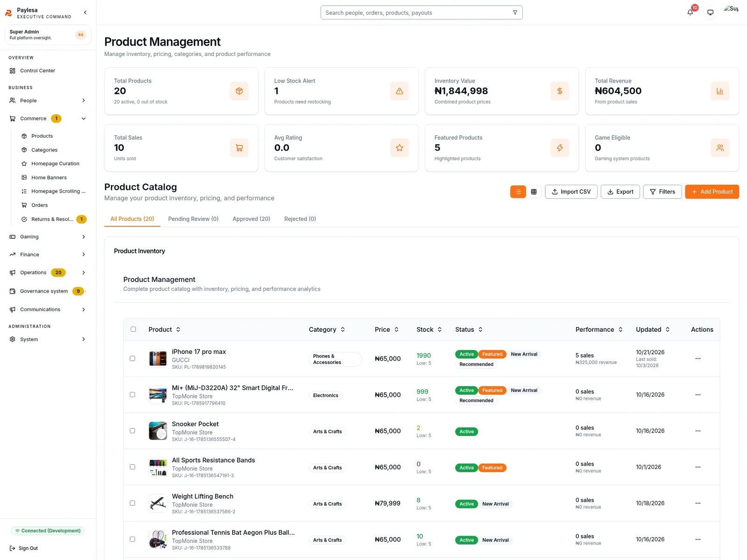
Task: Sort table by Performance column
Action: click(x=599, y=329)
